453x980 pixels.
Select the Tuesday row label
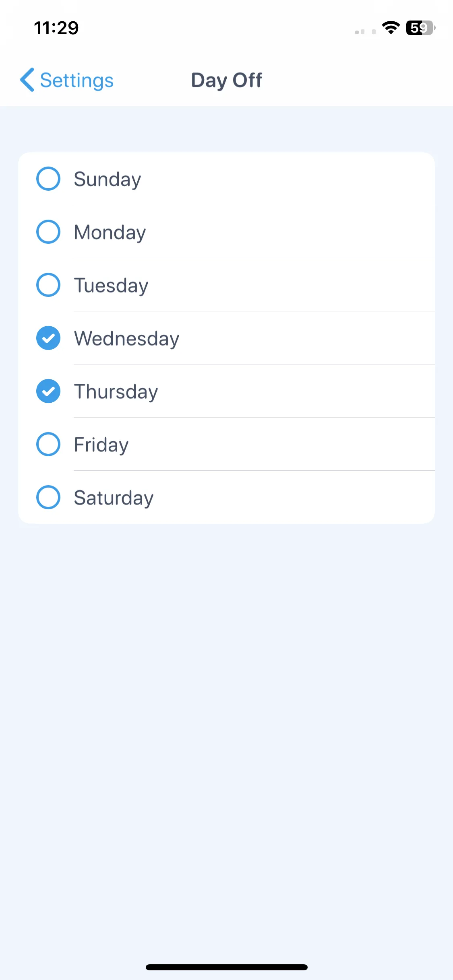(111, 285)
